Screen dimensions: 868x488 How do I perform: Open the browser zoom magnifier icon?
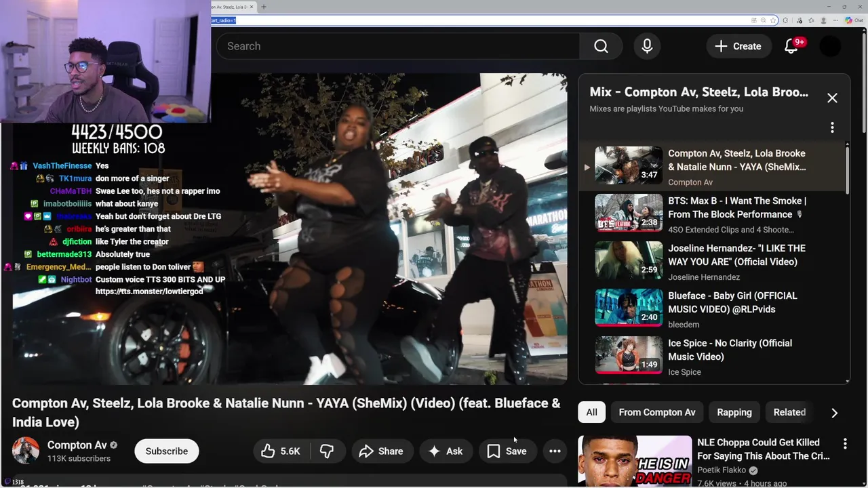(x=763, y=20)
